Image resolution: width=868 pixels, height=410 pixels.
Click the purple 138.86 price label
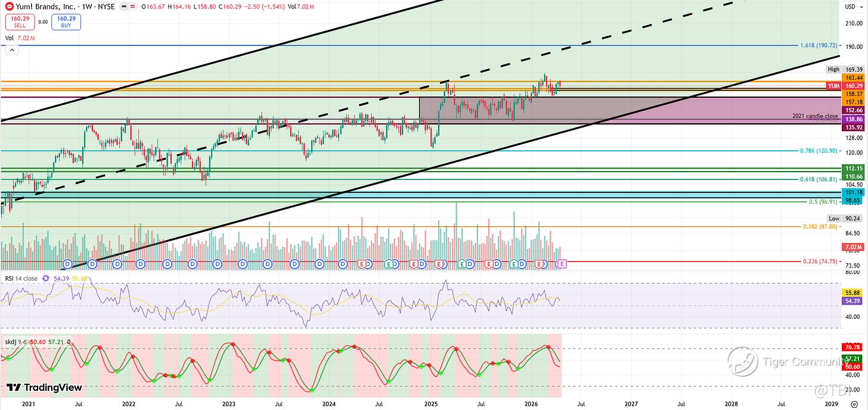click(x=853, y=120)
